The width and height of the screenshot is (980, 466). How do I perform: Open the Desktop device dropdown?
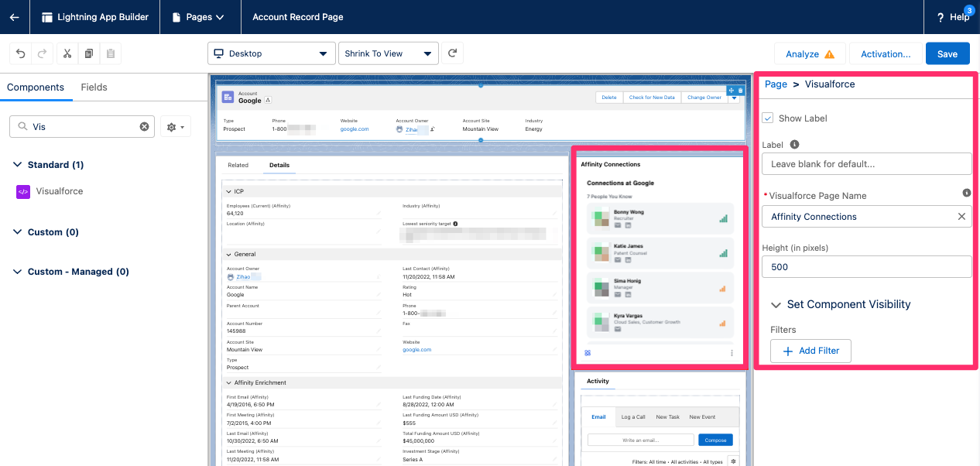(271, 53)
